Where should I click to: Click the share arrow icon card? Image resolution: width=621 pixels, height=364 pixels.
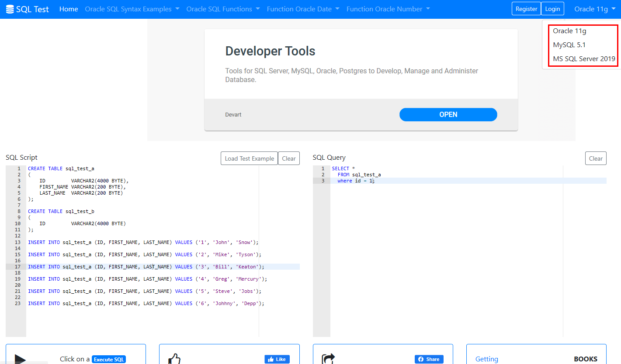328,359
